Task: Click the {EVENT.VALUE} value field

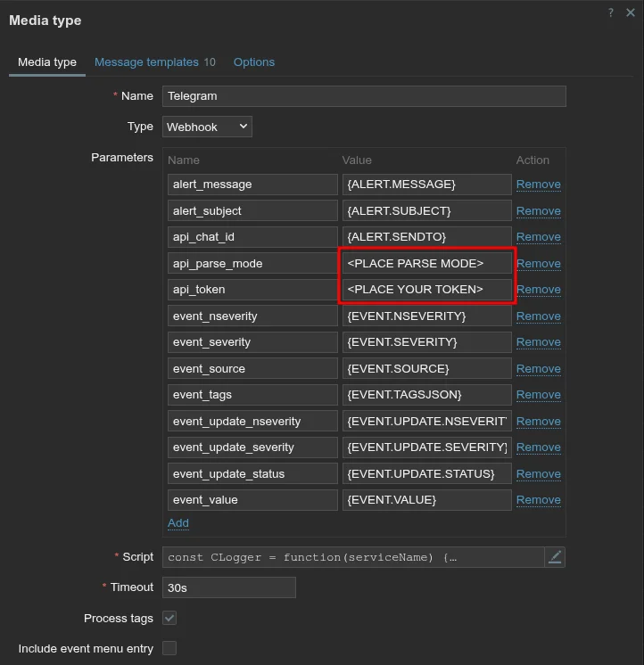Action: 426,499
